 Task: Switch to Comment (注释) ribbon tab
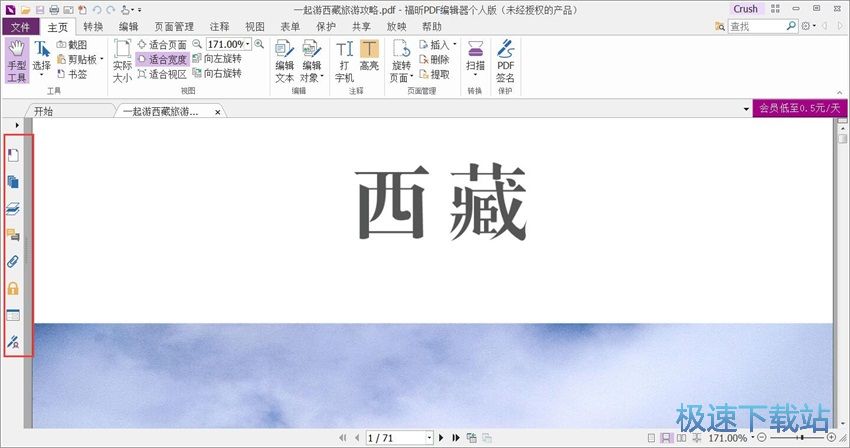point(220,27)
